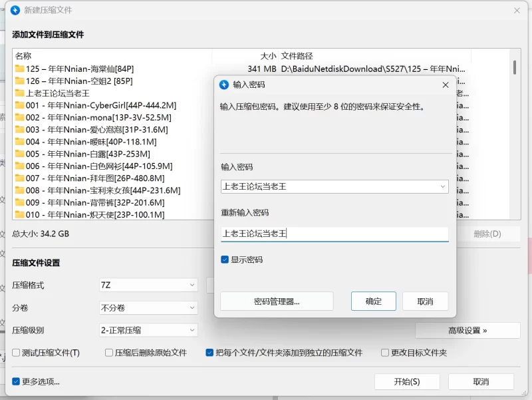Expand the 输入密码 history combo box arrow
The height and width of the screenshot is (400, 532).
[442, 187]
